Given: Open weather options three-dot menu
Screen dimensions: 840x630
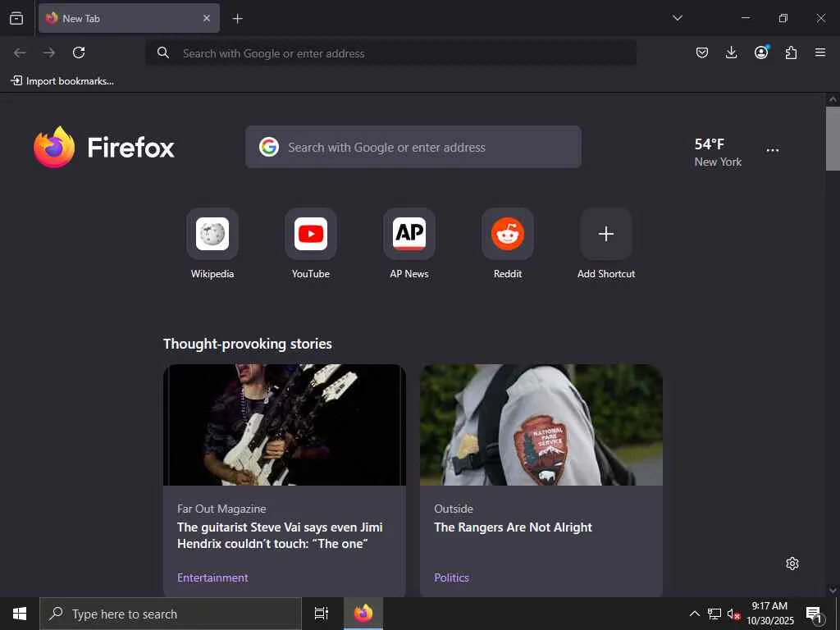Looking at the screenshot, I should (x=773, y=151).
